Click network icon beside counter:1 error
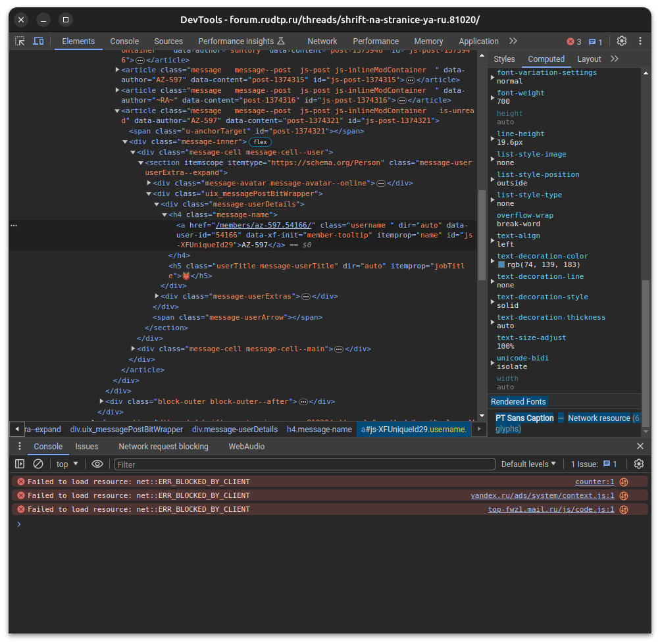This screenshot has width=660, height=644. (624, 482)
